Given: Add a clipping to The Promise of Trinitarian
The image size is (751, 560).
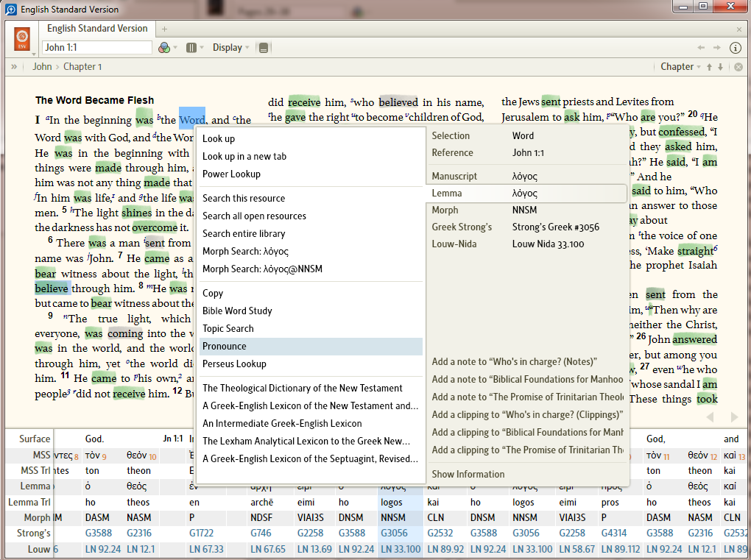Looking at the screenshot, I should (527, 450).
